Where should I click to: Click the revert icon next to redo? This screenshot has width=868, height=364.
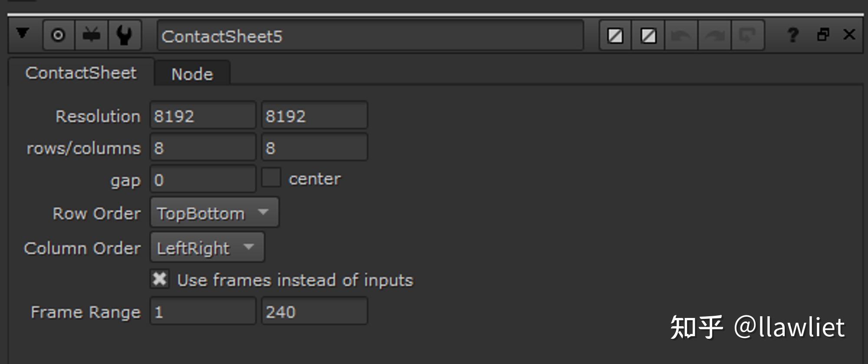coord(747,36)
